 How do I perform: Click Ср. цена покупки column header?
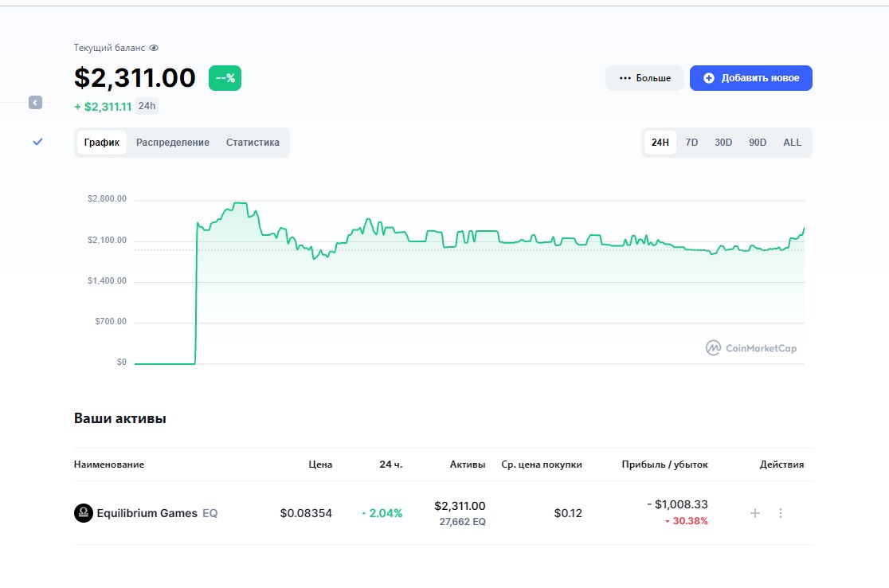[x=542, y=465]
